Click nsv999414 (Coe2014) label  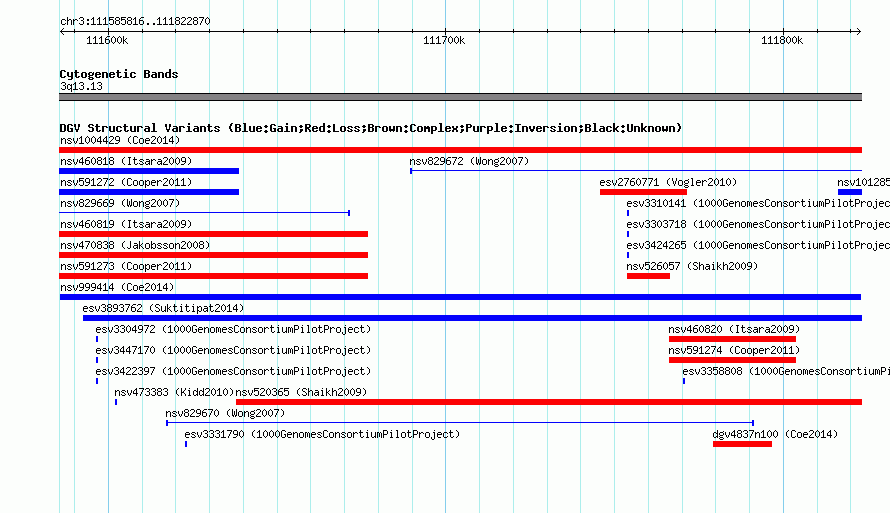[x=117, y=287]
